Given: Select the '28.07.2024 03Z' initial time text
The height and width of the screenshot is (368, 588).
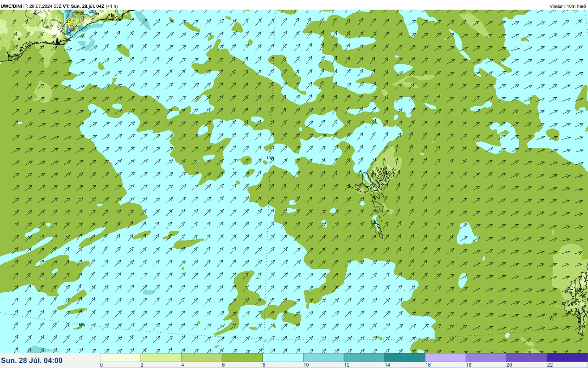Looking at the screenshot, I should (45, 6).
